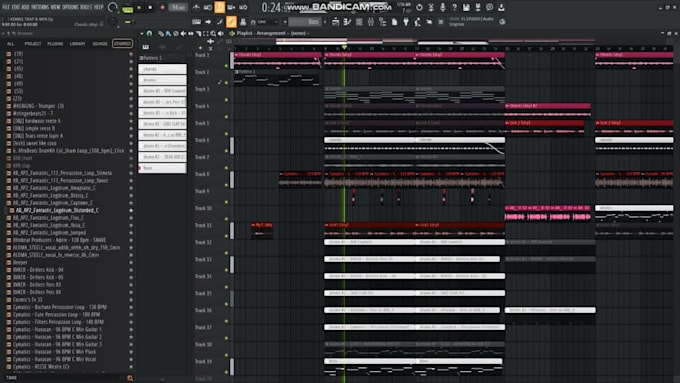The width and height of the screenshot is (680, 383).
Task: Open the piano roll window icon
Action: point(347,22)
